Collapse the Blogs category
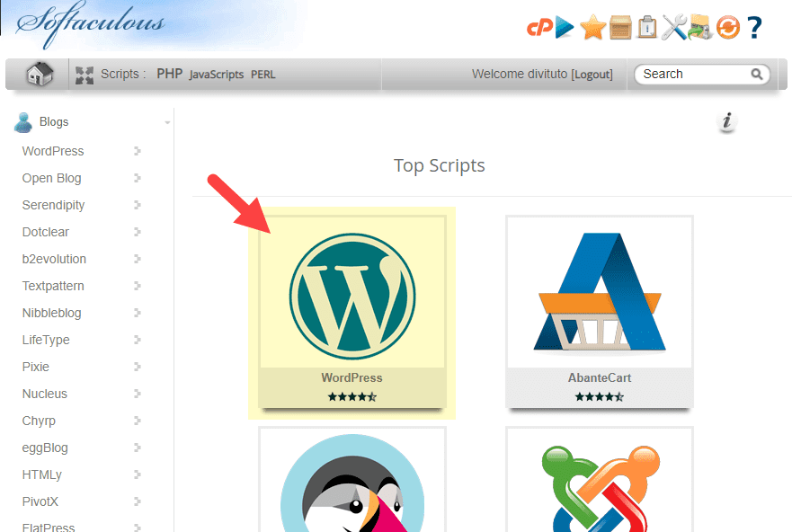Image resolution: width=792 pixels, height=532 pixels. (167, 122)
